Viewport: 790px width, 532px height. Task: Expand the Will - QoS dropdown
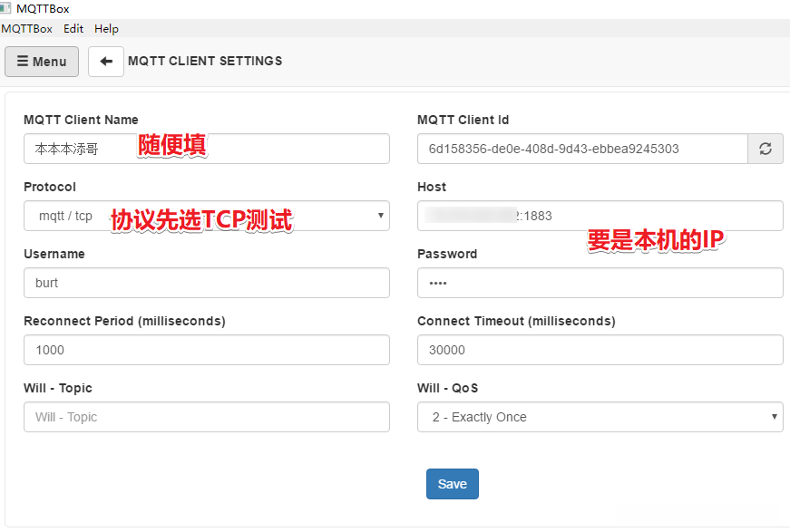coord(600,417)
